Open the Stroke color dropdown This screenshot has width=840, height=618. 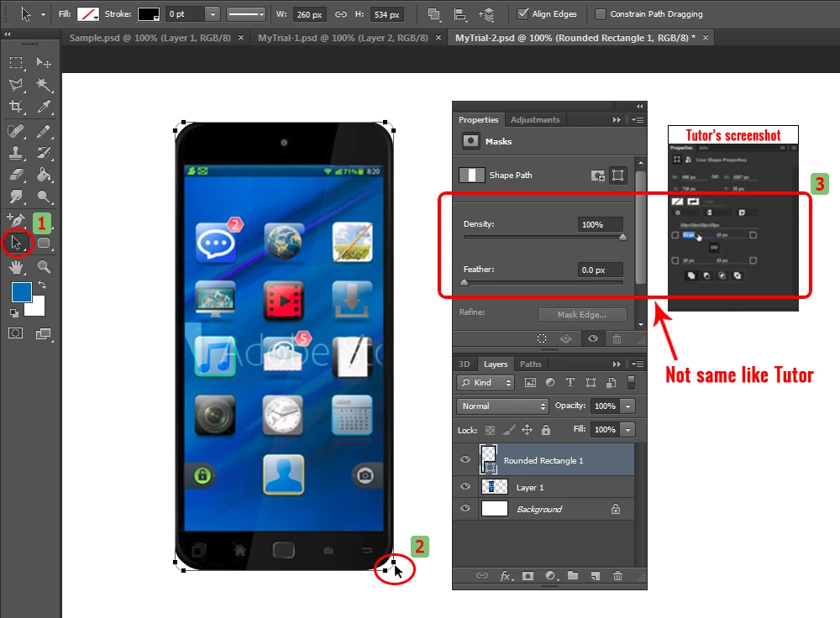[149, 14]
